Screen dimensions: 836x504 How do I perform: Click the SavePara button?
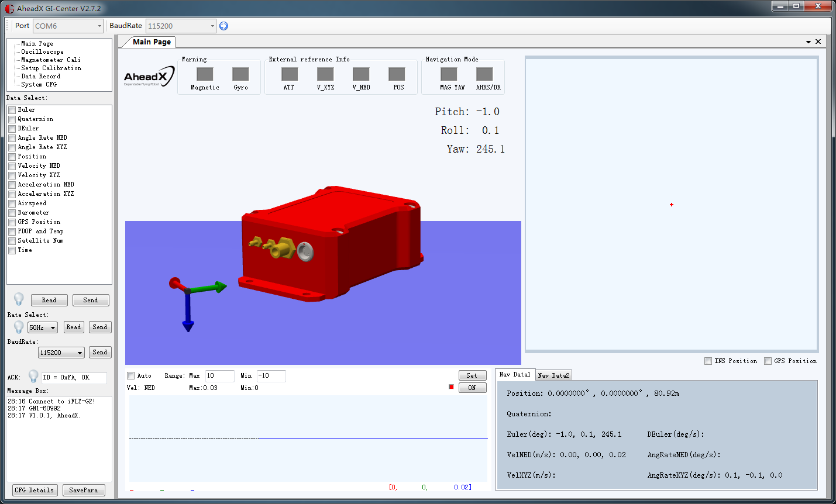(84, 491)
